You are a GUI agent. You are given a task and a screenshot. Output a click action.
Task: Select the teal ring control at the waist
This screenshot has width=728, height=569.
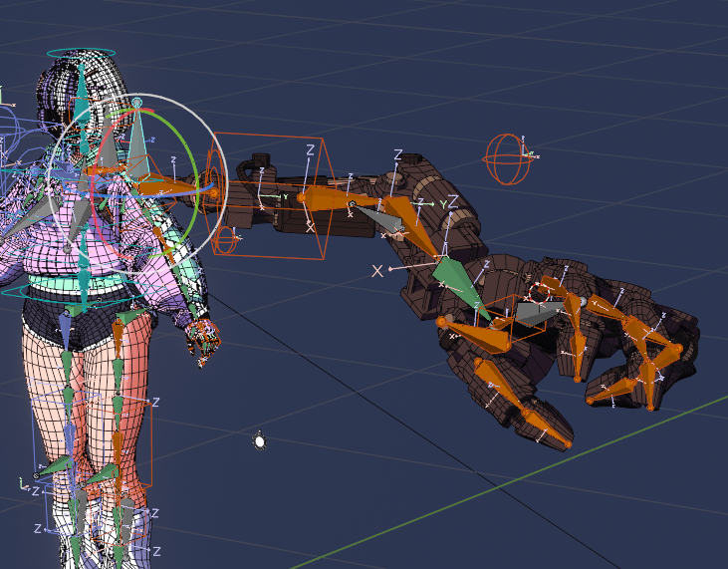click(x=60, y=293)
